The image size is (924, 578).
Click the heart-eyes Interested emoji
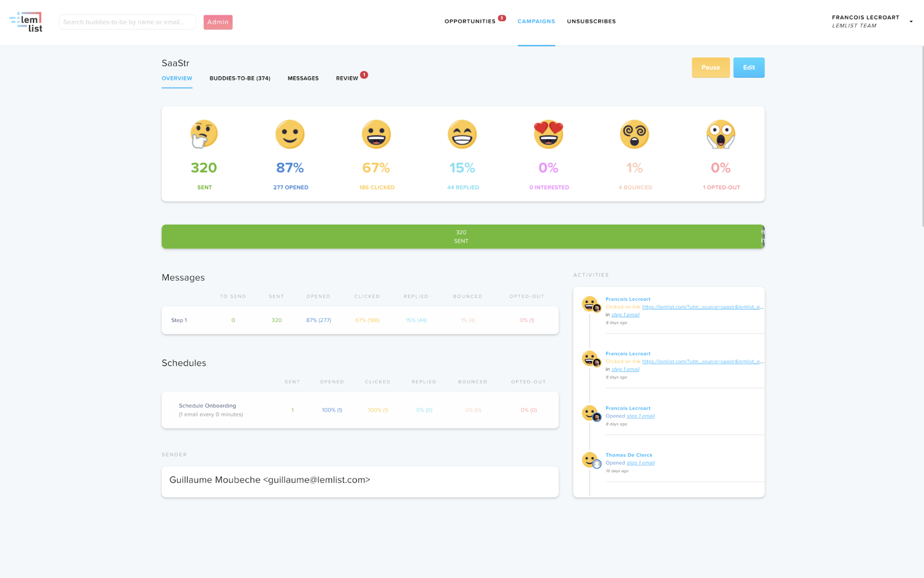(x=549, y=134)
